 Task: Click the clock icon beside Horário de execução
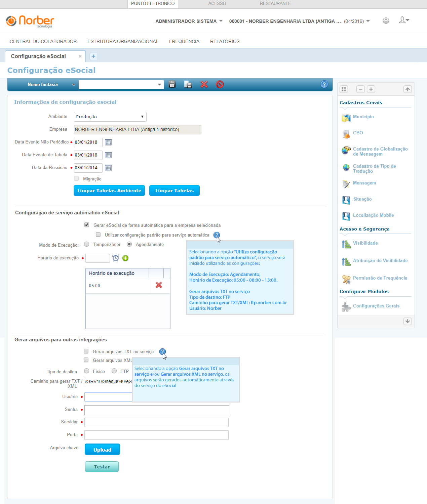tap(116, 258)
